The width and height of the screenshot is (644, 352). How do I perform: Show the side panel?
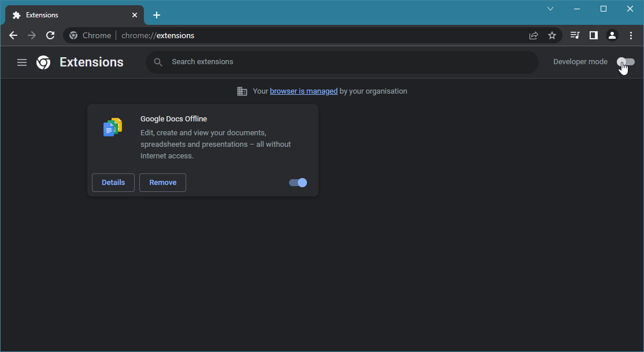point(594,35)
